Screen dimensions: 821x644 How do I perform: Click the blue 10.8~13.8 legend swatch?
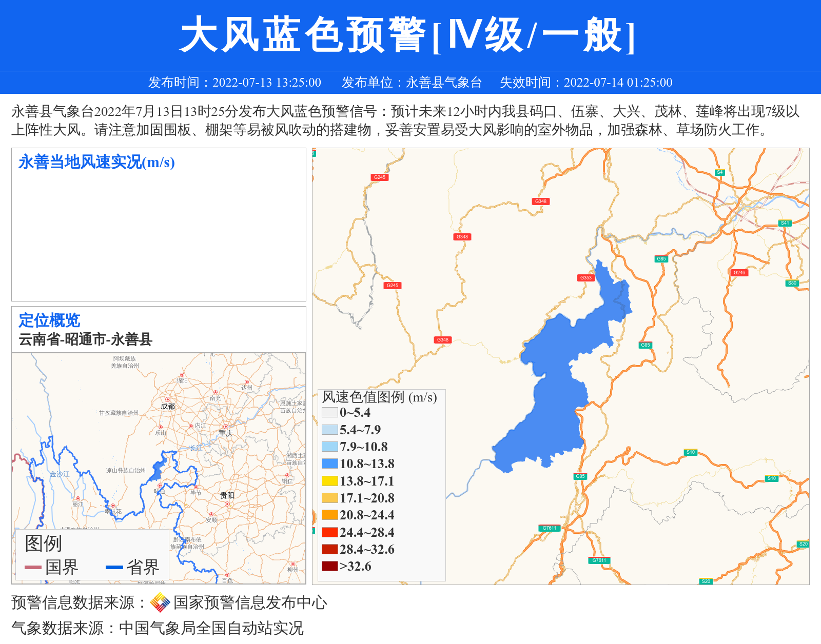coord(329,464)
